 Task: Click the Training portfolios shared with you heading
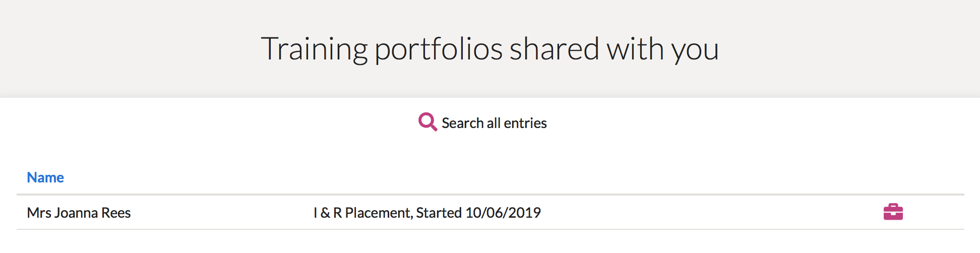pyautogui.click(x=489, y=49)
